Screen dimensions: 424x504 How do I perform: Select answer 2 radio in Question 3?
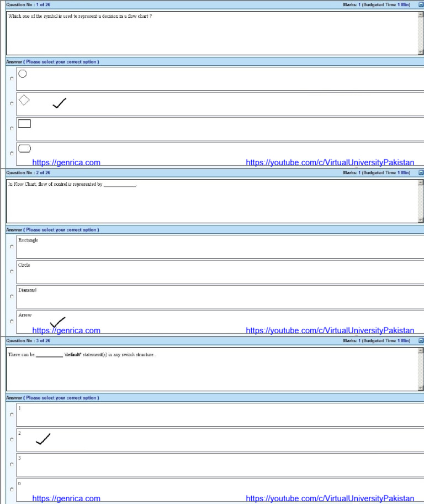tap(12, 439)
